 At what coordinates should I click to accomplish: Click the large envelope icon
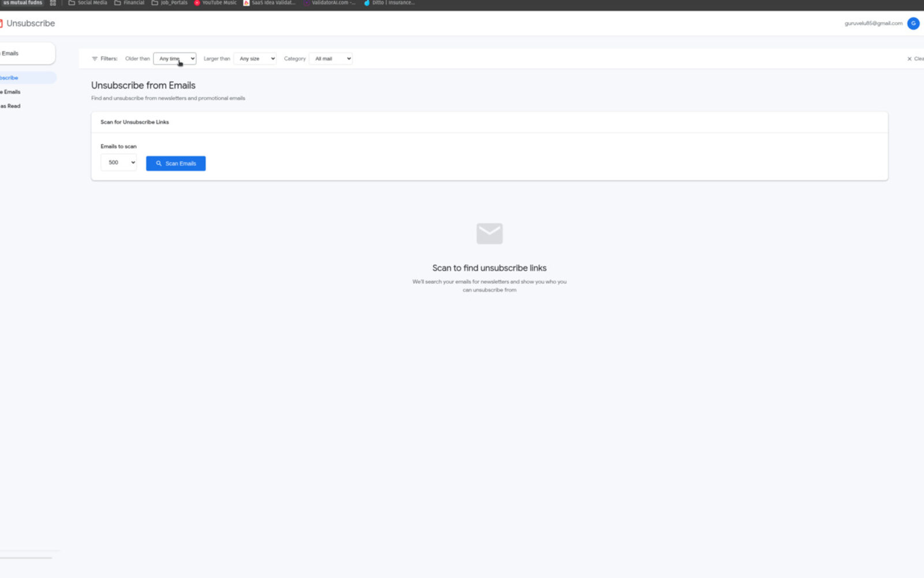click(x=489, y=234)
